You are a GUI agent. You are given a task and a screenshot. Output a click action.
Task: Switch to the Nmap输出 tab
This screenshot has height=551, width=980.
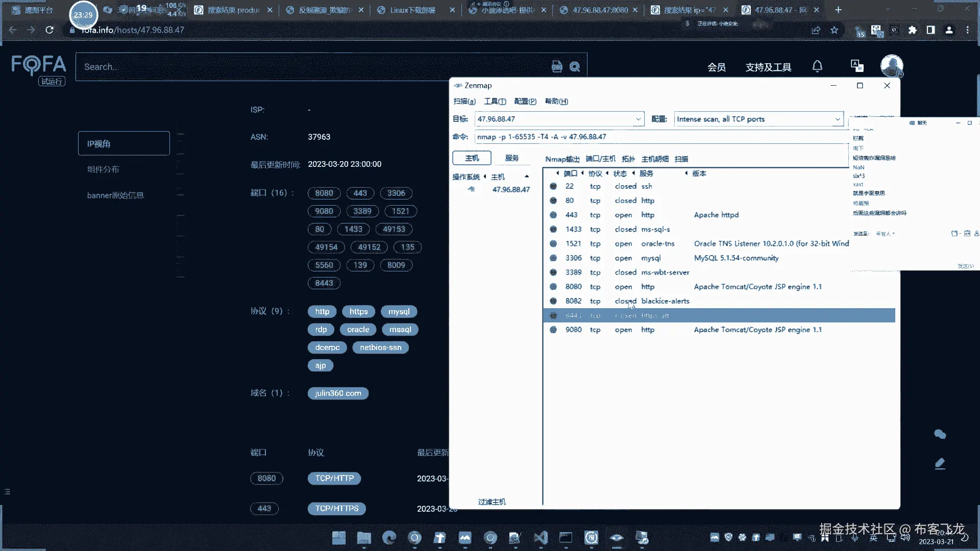click(x=562, y=159)
